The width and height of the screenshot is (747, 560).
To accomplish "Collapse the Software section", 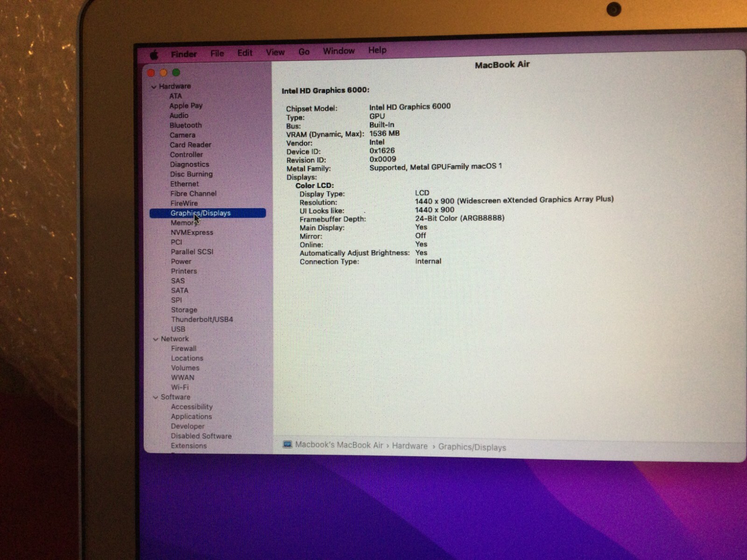I will point(155,398).
